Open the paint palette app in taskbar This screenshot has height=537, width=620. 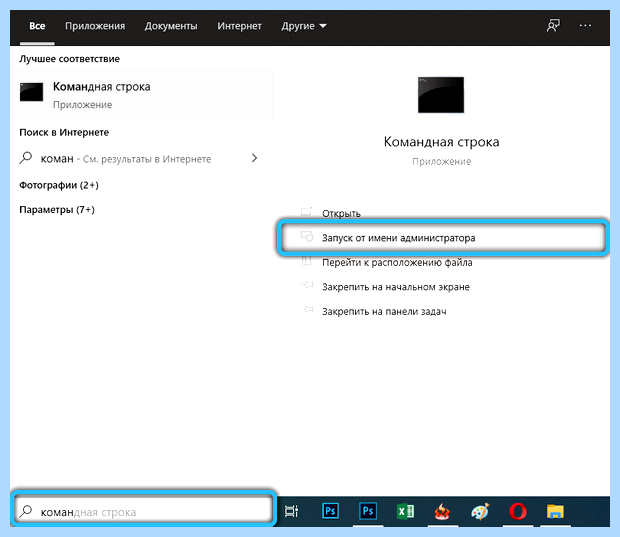pos(480,511)
